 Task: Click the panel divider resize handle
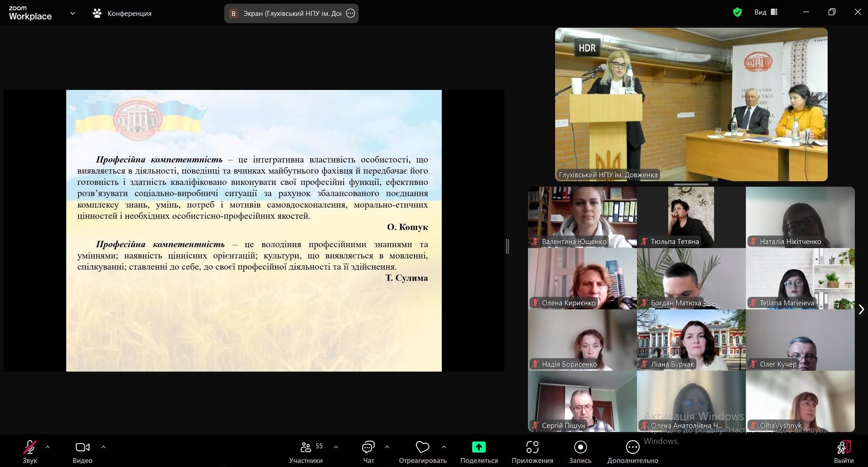click(x=507, y=246)
